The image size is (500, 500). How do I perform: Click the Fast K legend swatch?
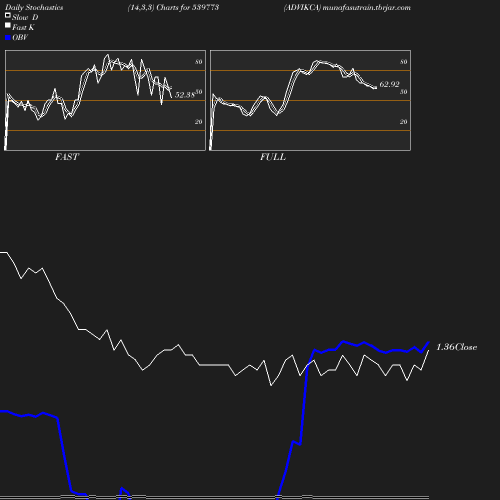point(8,25)
